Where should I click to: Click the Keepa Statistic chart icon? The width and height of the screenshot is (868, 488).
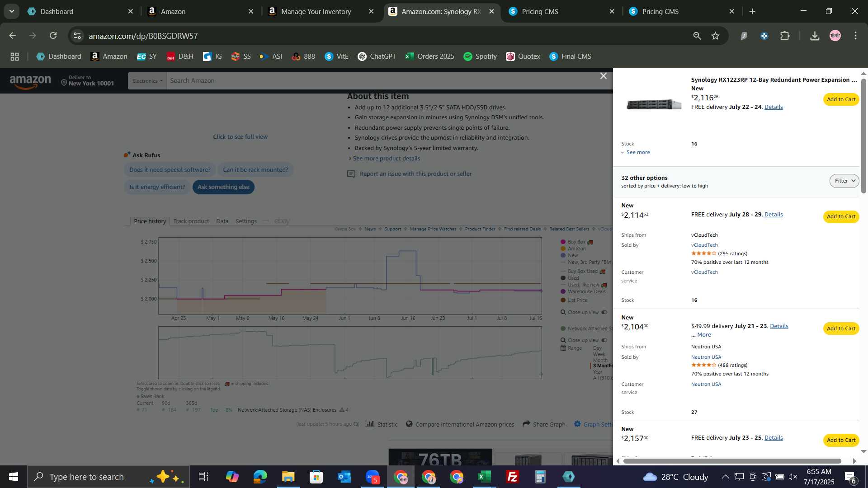coord(370,424)
